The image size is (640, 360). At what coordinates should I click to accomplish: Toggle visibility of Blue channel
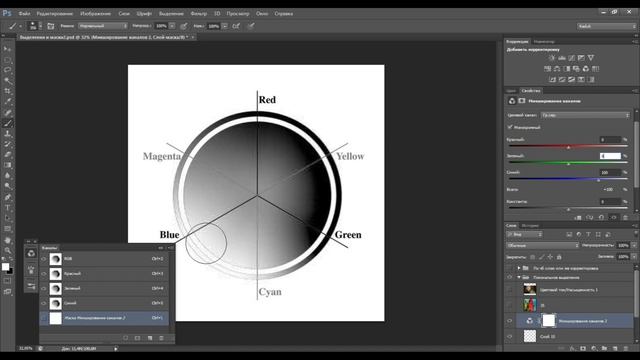pyautogui.click(x=44, y=303)
